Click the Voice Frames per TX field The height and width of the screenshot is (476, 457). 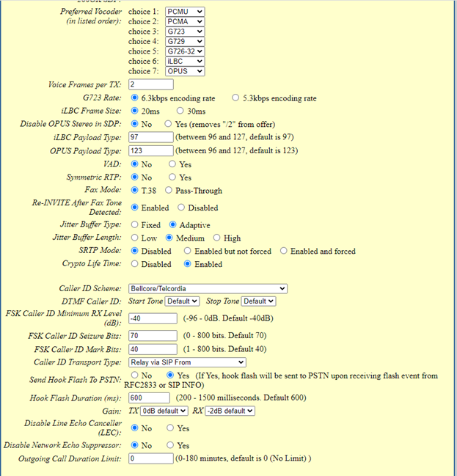pos(151,84)
